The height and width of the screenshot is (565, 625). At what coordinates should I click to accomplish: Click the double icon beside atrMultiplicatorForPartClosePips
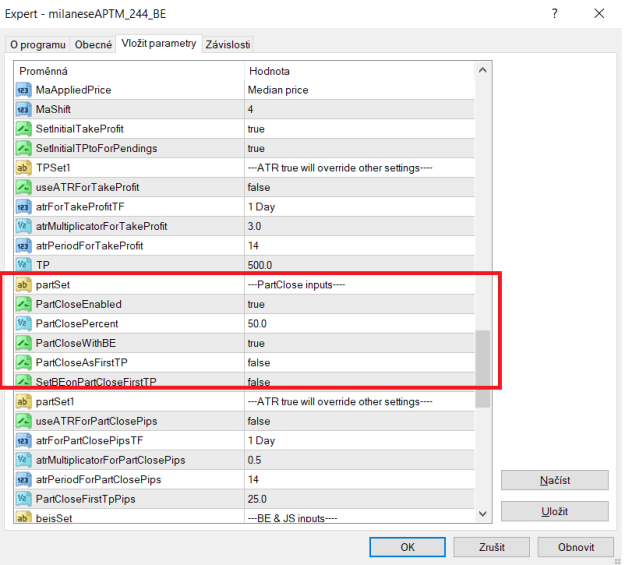point(23,460)
